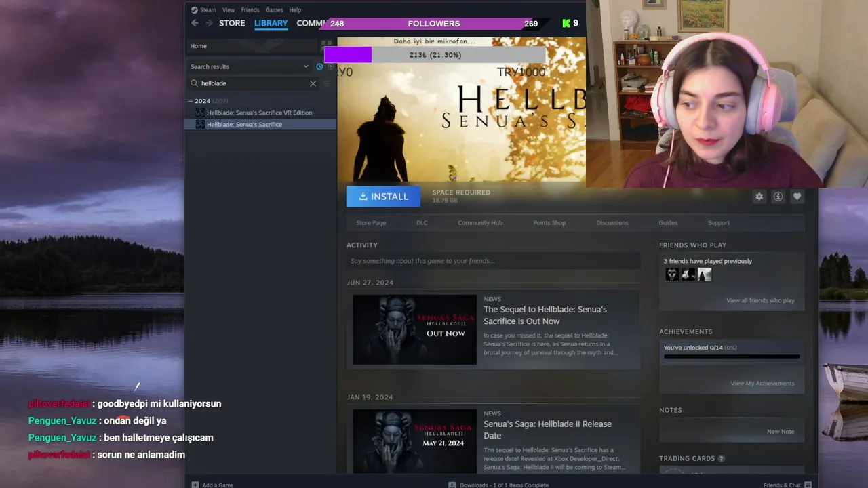The width and height of the screenshot is (868, 488).
Task: Open View My Achievements
Action: [762, 384]
